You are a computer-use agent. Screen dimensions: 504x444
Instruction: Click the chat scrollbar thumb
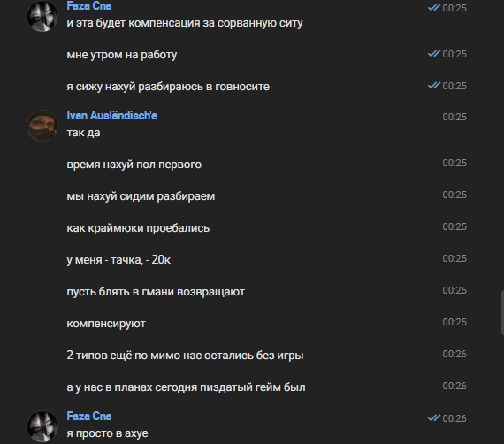tap(502, 312)
